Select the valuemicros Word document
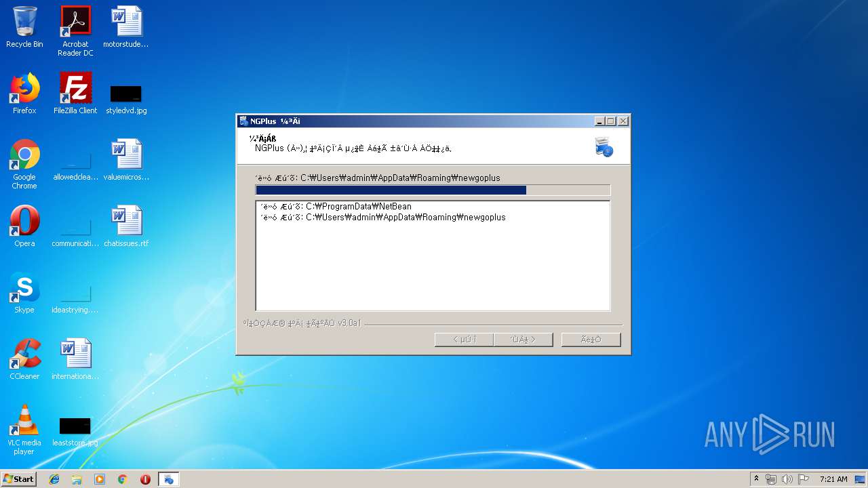 pyautogui.click(x=126, y=160)
